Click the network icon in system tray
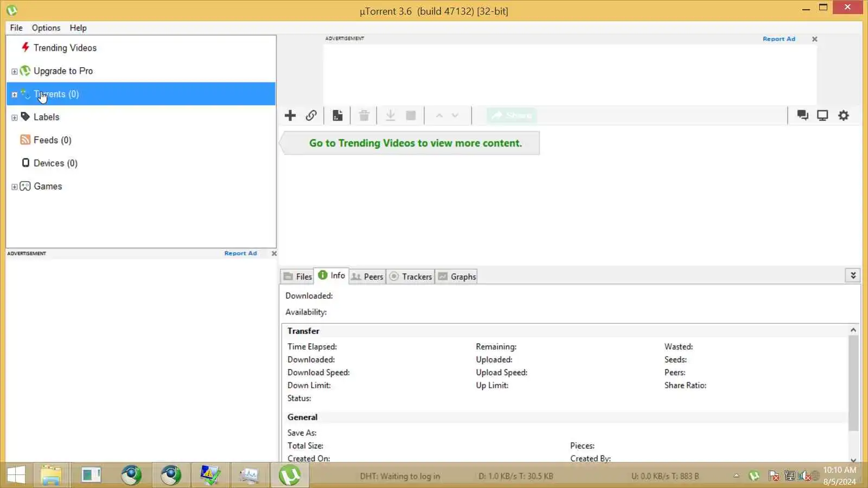Viewport: 868px width, 488px height. tap(790, 476)
